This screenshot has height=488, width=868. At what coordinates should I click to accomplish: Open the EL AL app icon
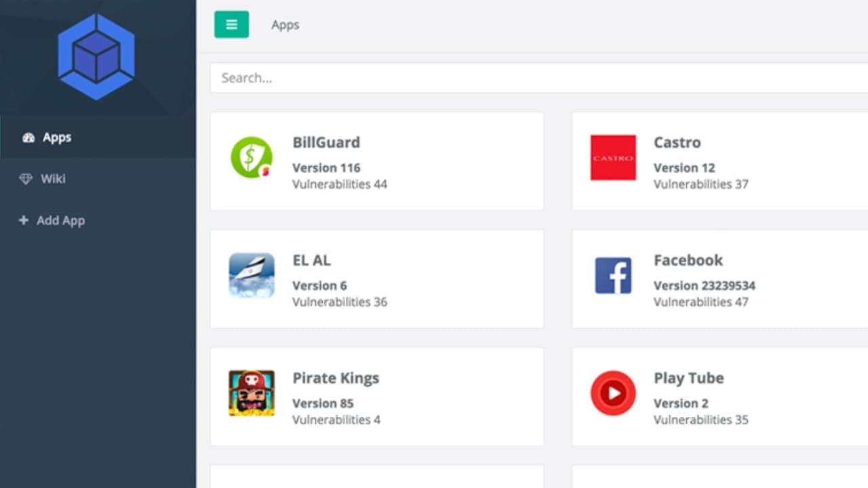click(252, 275)
